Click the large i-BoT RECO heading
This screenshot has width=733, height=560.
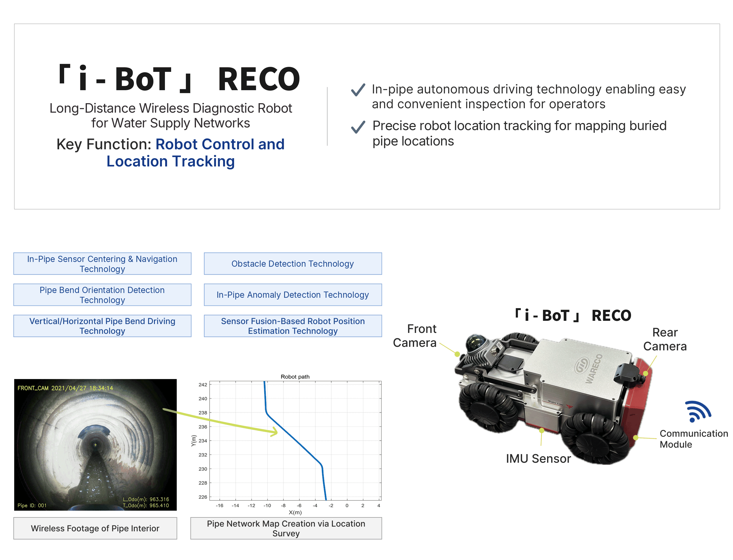point(179,79)
